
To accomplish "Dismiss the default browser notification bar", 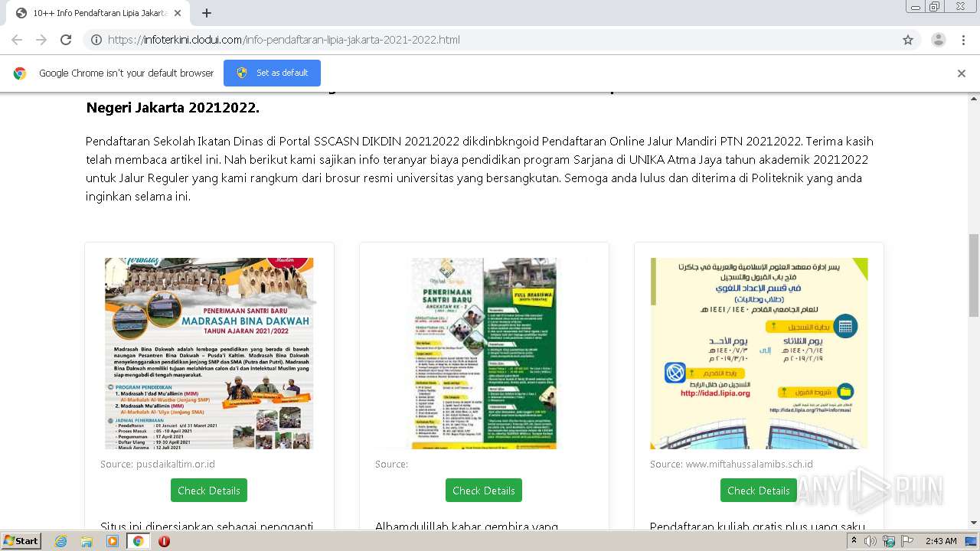I will coord(962,73).
